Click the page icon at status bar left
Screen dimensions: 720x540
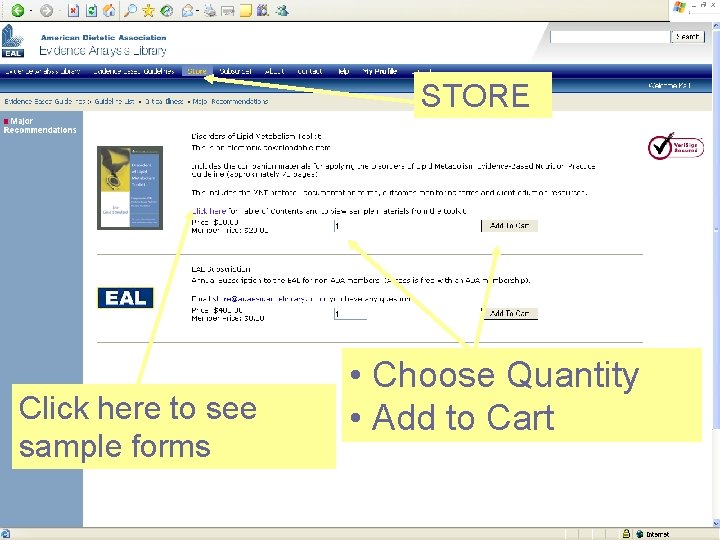click(5, 534)
